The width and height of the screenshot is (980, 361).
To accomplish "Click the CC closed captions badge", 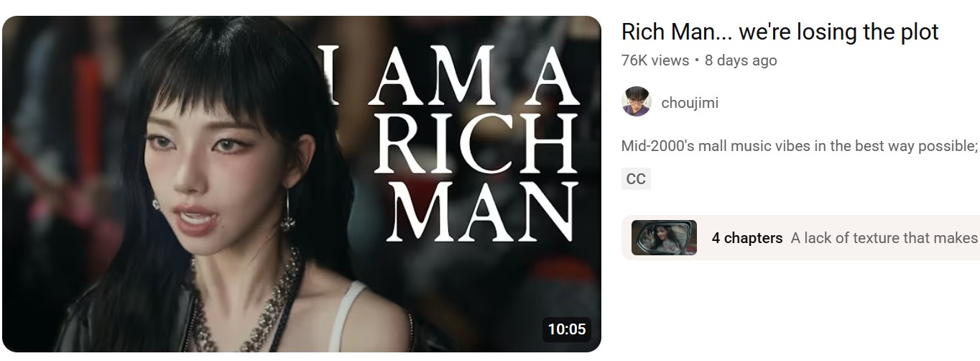I will tap(636, 179).
